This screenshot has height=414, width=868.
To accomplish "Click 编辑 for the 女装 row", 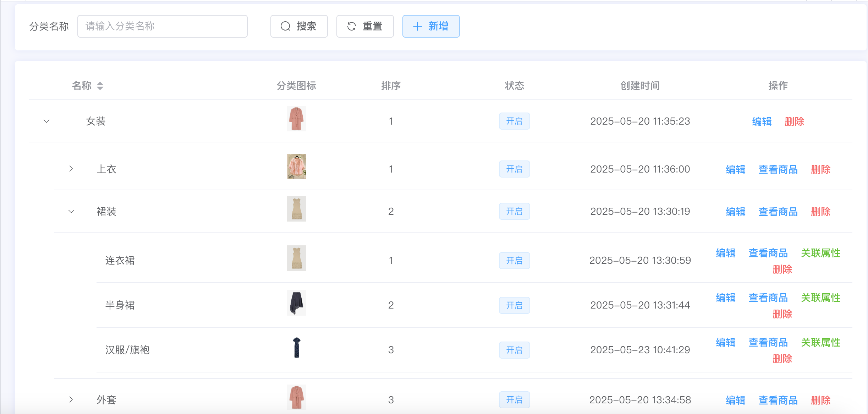I will 762,121.
